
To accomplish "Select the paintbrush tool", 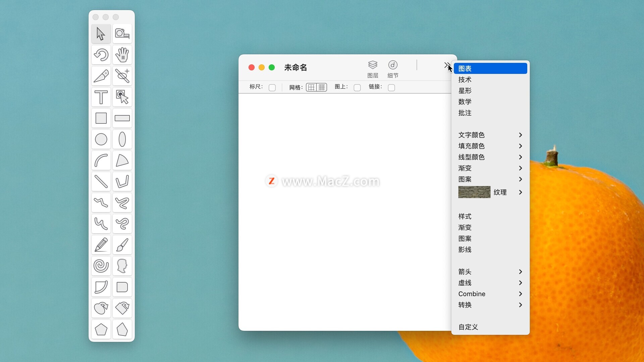I will coord(122,245).
